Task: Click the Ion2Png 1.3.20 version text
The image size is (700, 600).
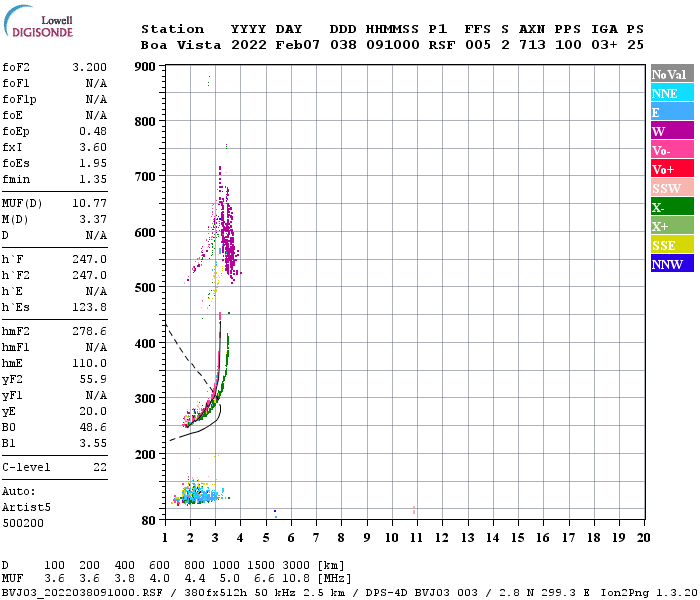Action: 649,592
